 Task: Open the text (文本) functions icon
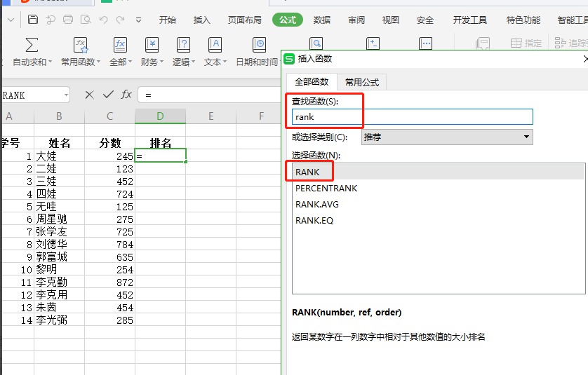pos(215,46)
